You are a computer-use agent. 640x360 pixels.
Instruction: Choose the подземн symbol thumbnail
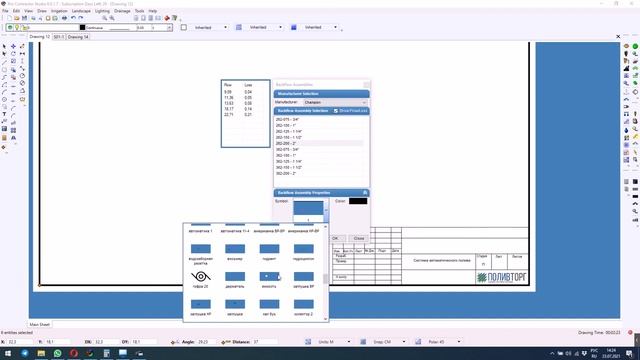click(x=269, y=249)
